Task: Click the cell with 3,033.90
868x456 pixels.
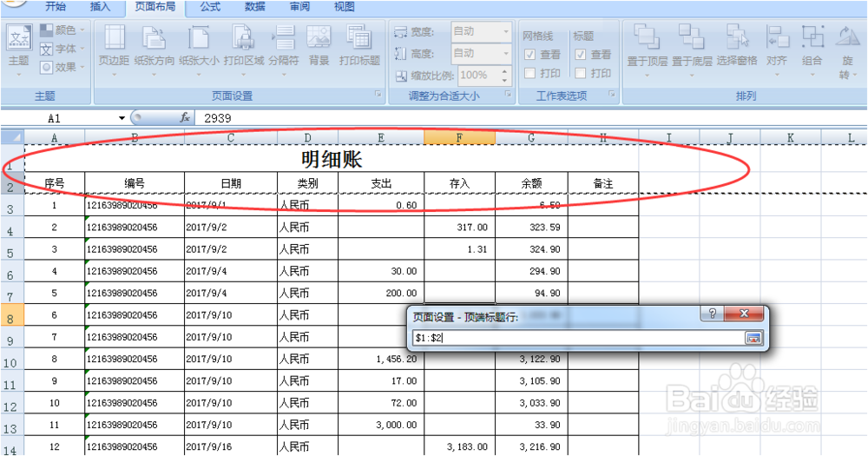Action: click(531, 402)
